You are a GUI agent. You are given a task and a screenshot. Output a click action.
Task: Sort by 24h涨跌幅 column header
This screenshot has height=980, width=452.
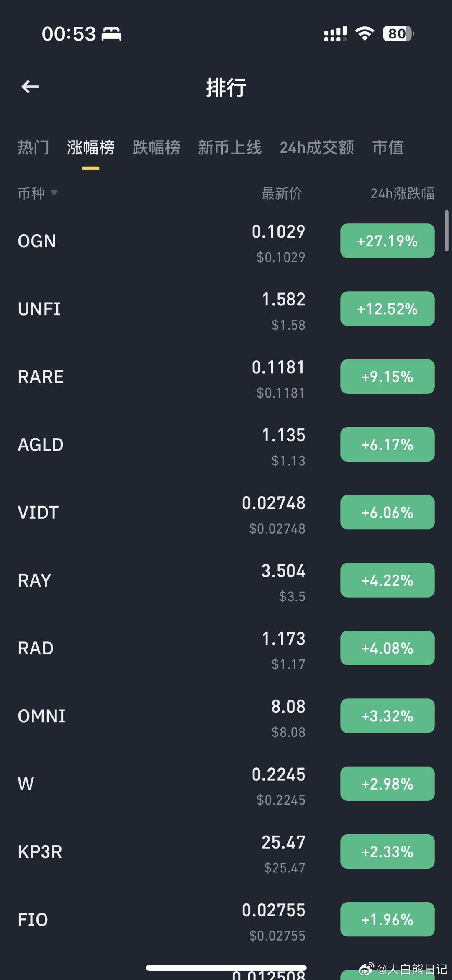coord(402,193)
